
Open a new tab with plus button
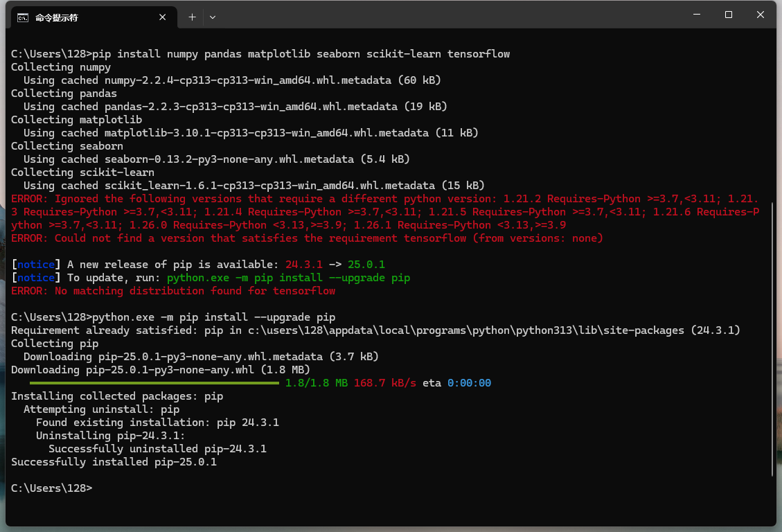(192, 17)
